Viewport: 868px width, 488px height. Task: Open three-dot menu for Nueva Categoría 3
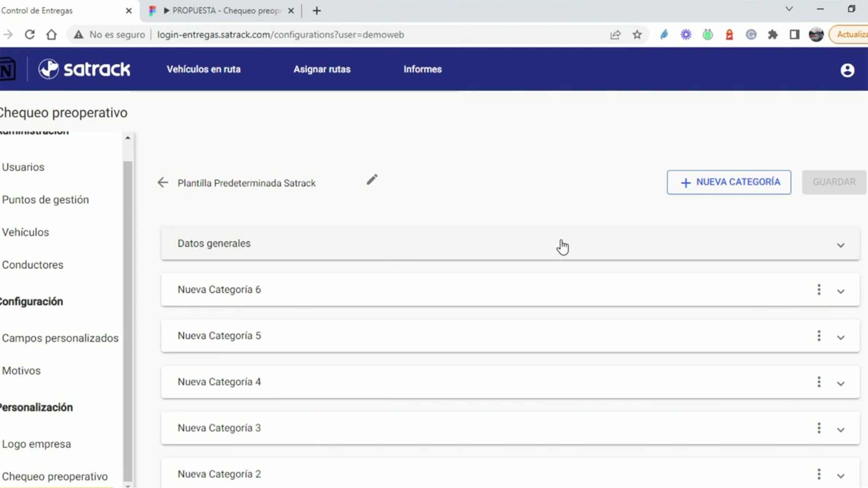819,428
